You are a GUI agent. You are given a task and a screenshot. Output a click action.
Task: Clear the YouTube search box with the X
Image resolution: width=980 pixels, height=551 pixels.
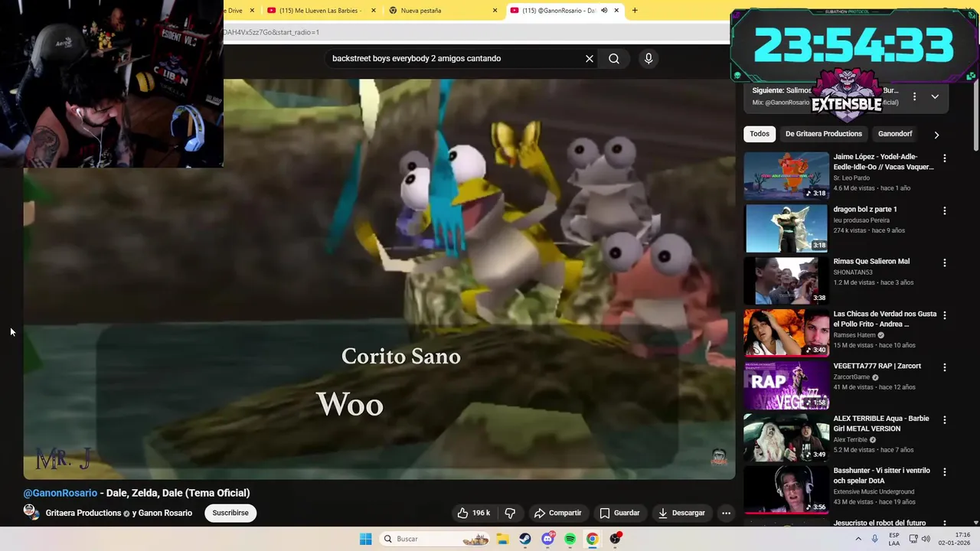coord(590,58)
